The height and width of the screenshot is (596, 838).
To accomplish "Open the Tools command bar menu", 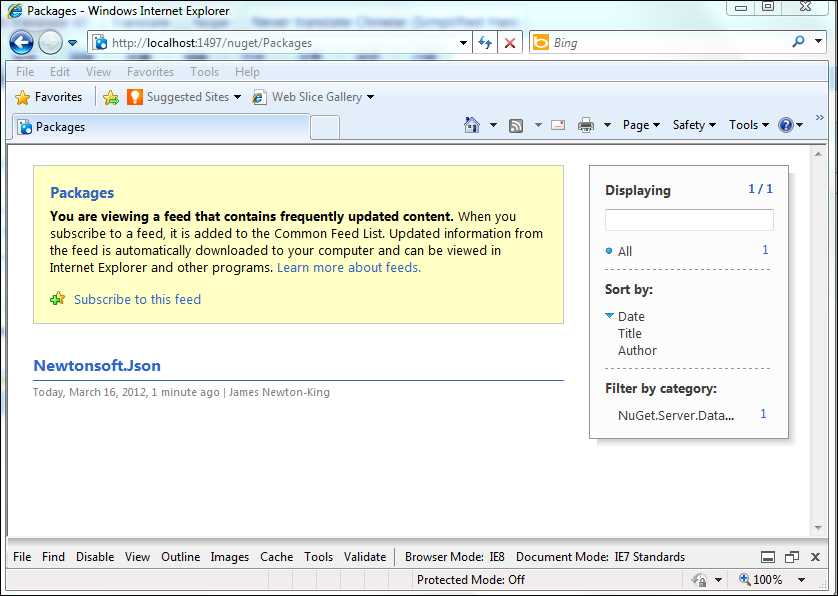I will tap(749, 125).
